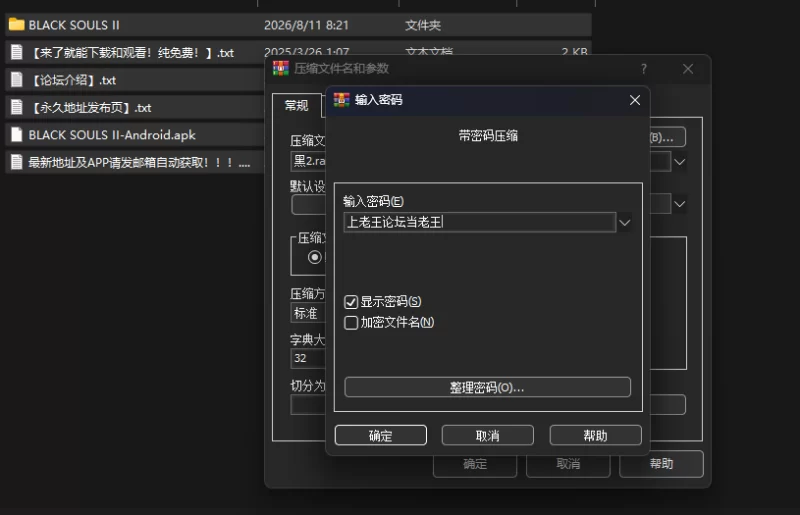Focus the password field containing 上老王论坛当老王

(x=480, y=223)
